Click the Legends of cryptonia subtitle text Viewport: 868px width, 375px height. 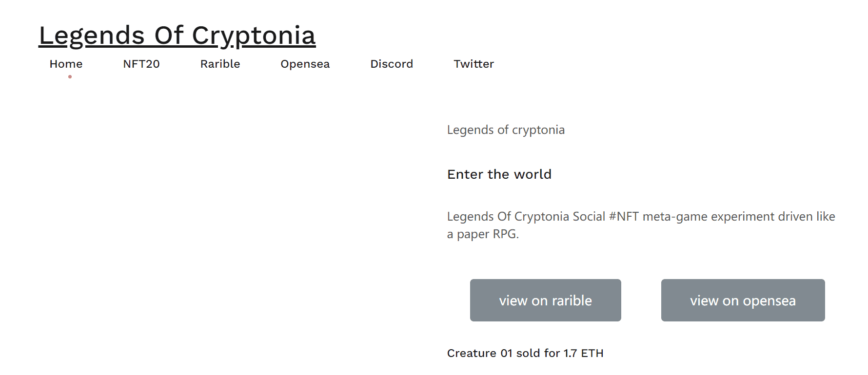(x=506, y=130)
